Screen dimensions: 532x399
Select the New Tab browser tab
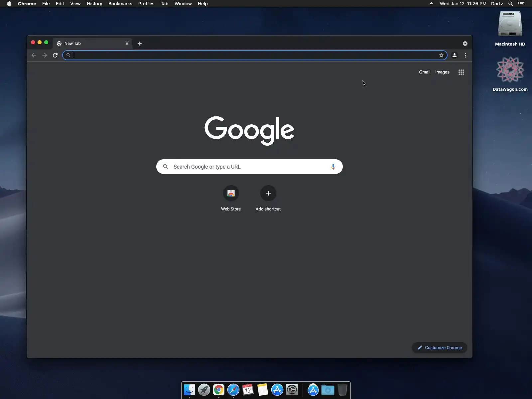(92, 44)
